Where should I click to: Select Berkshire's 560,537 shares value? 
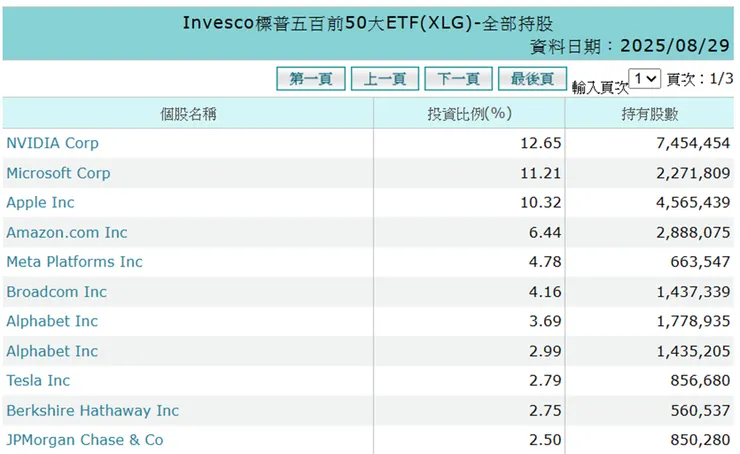point(700,411)
